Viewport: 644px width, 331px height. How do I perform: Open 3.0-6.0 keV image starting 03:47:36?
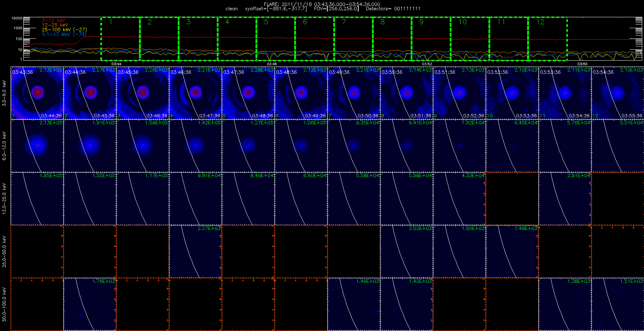(x=248, y=93)
